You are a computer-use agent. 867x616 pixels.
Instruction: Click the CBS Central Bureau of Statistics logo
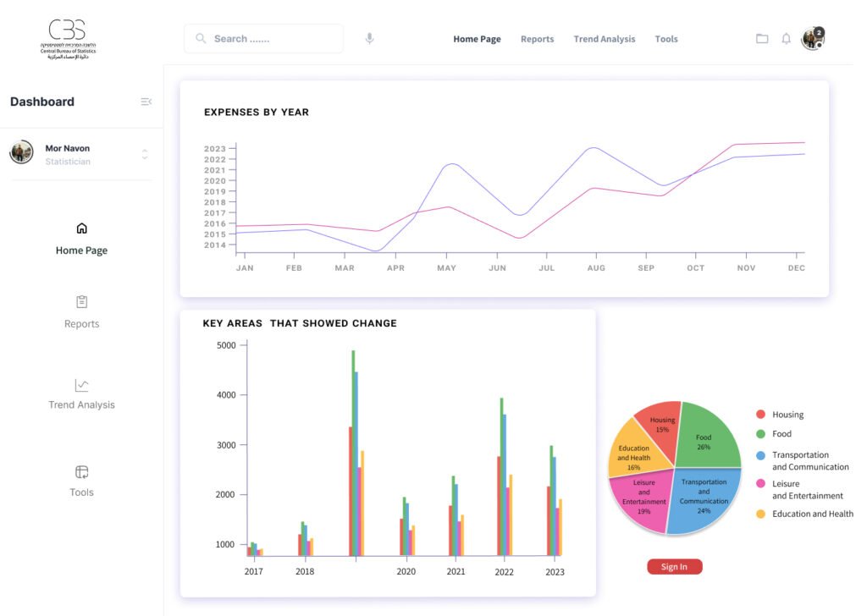coord(68,39)
